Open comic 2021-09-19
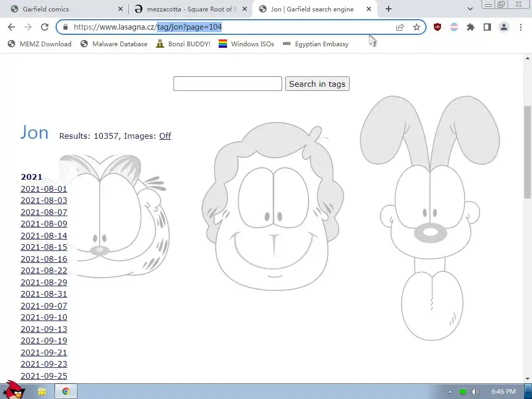The height and width of the screenshot is (399, 532). pos(44,341)
